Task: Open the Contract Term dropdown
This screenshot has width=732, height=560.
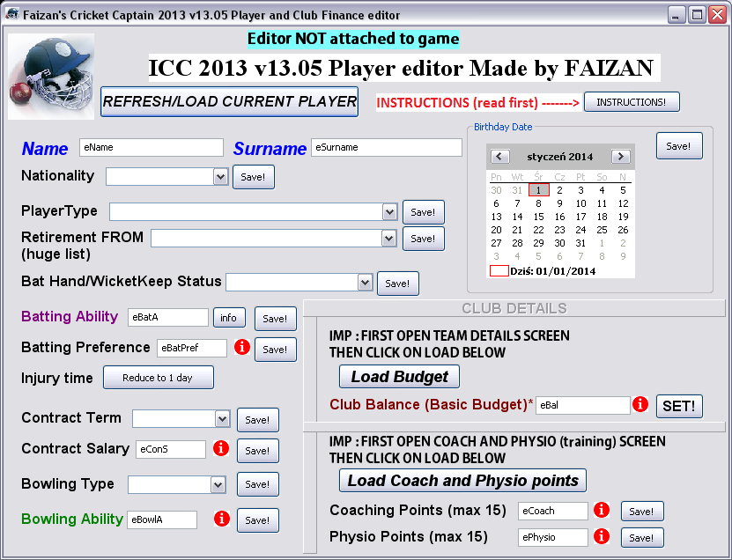Action: tap(222, 418)
